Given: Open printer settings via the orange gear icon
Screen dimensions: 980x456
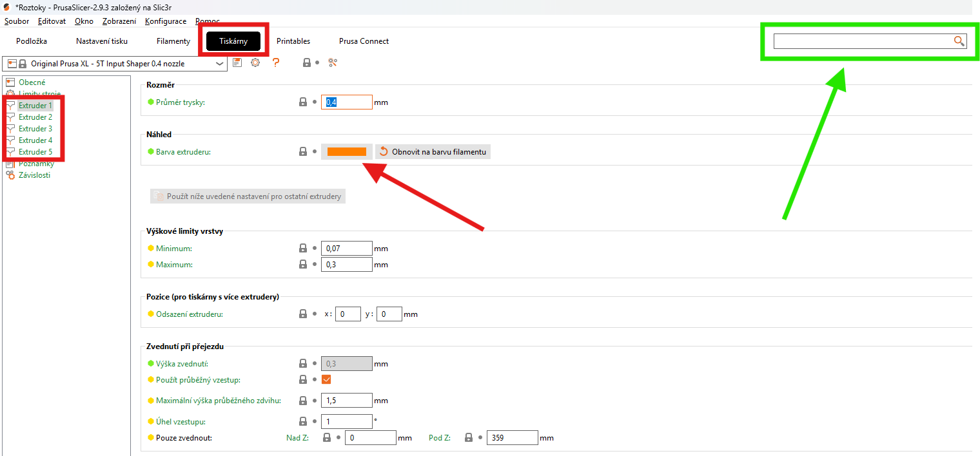Looking at the screenshot, I should pyautogui.click(x=255, y=63).
